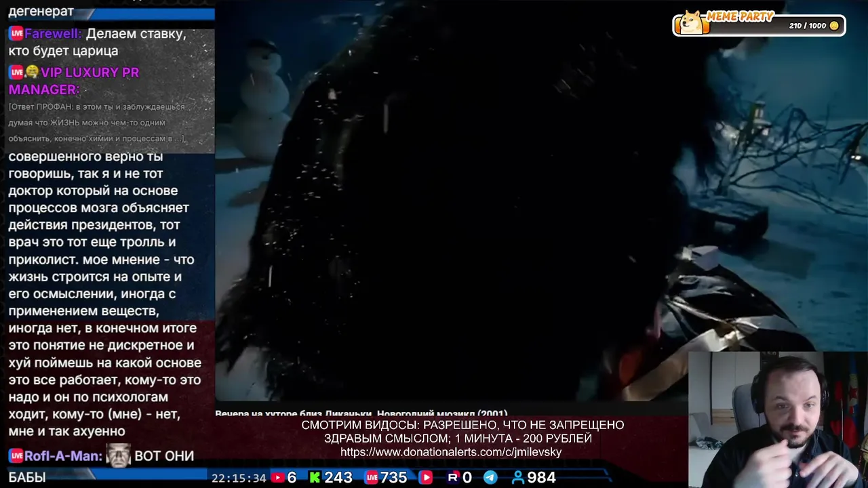Click the green Kick viewer count icon
The height and width of the screenshot is (488, 868).
tap(315, 478)
